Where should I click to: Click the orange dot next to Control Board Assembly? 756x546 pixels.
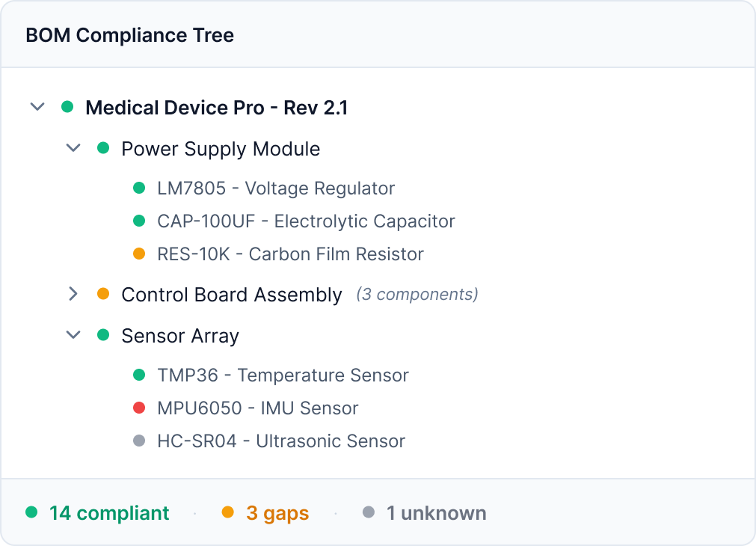(x=104, y=294)
